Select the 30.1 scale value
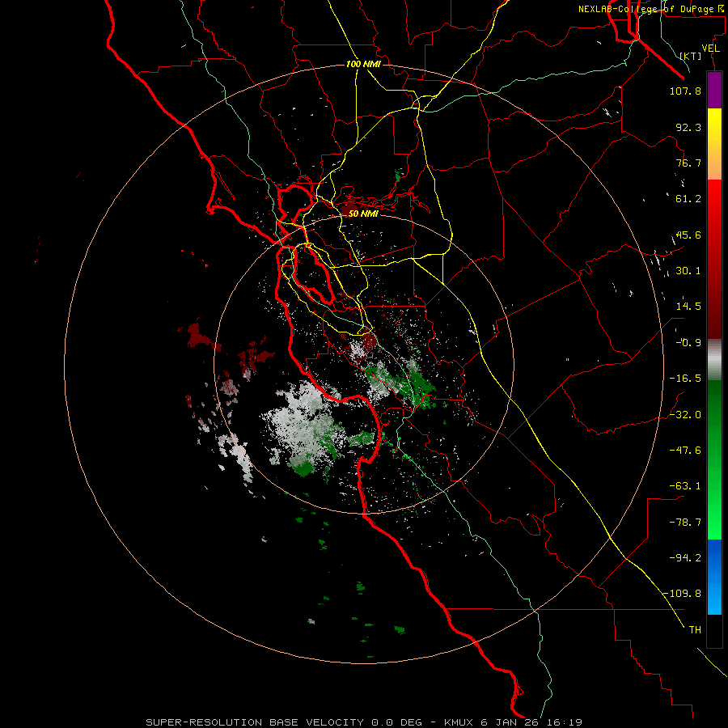 688,271
